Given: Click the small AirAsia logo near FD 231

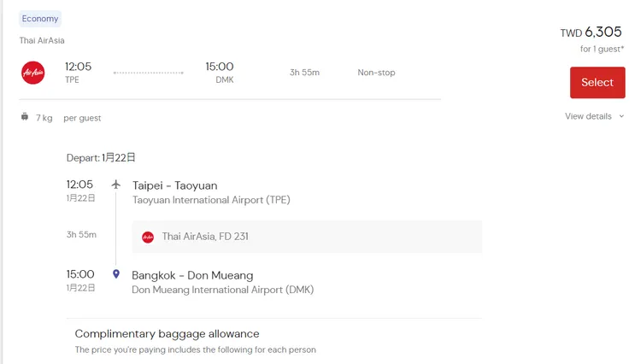Looking at the screenshot, I should (x=148, y=237).
